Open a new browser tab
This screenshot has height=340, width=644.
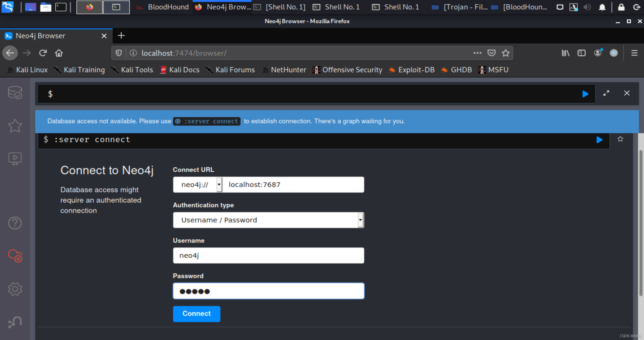[121, 36]
